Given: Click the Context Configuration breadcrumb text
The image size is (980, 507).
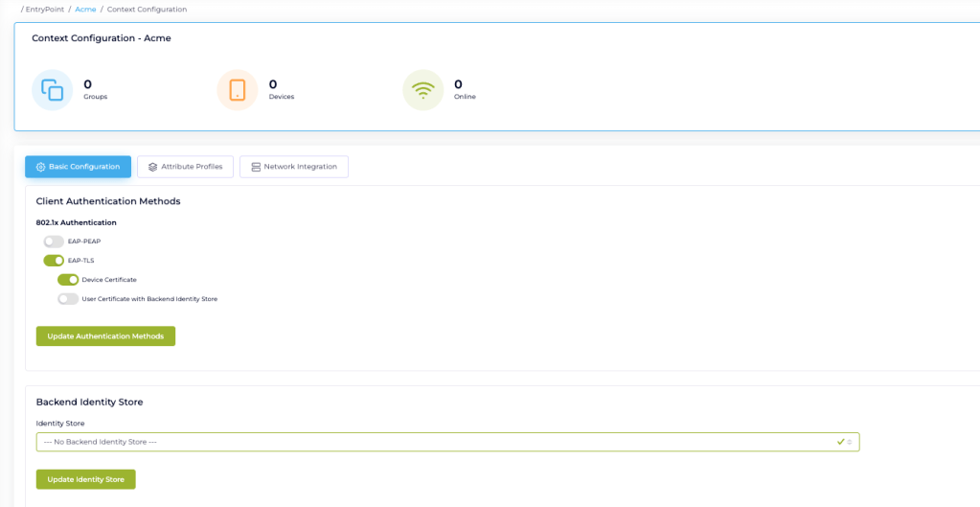Looking at the screenshot, I should (x=147, y=10).
